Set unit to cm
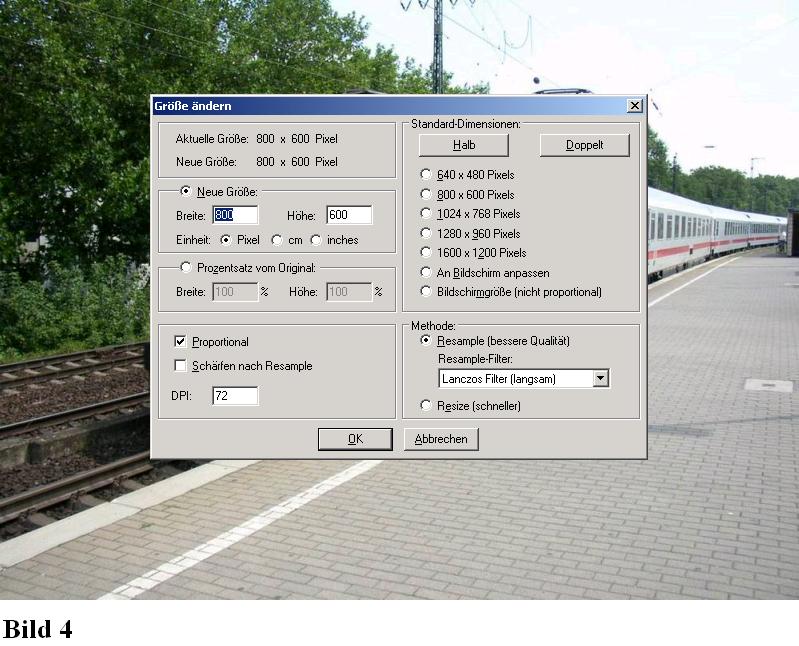The height and width of the screenshot is (646, 799). click(278, 240)
